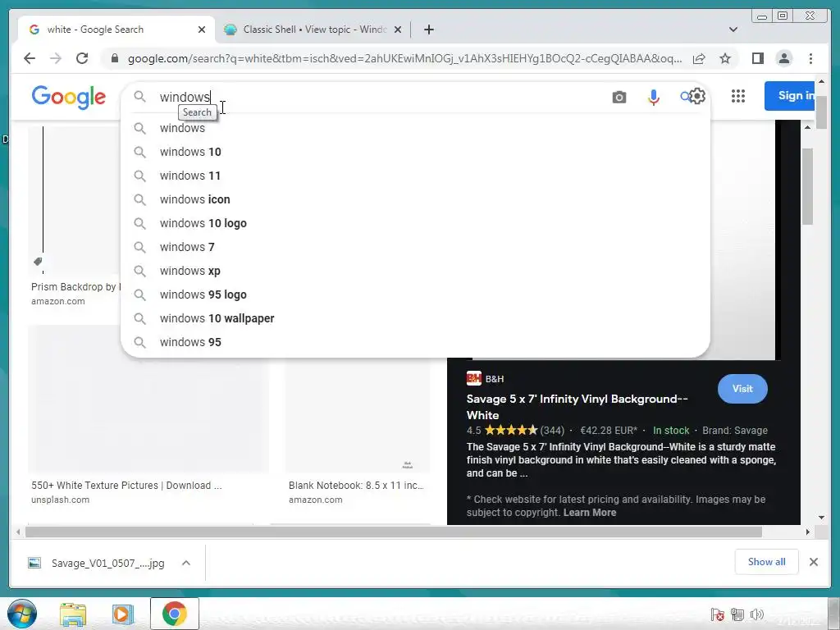
Task: Choose suggestion 'windows 10 wallpaper'
Action: (415, 318)
